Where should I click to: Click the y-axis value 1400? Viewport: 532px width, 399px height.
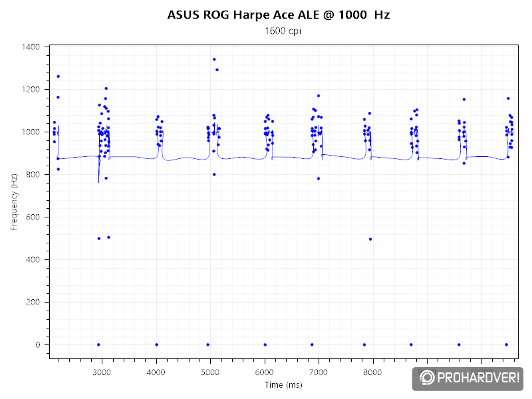(31, 47)
